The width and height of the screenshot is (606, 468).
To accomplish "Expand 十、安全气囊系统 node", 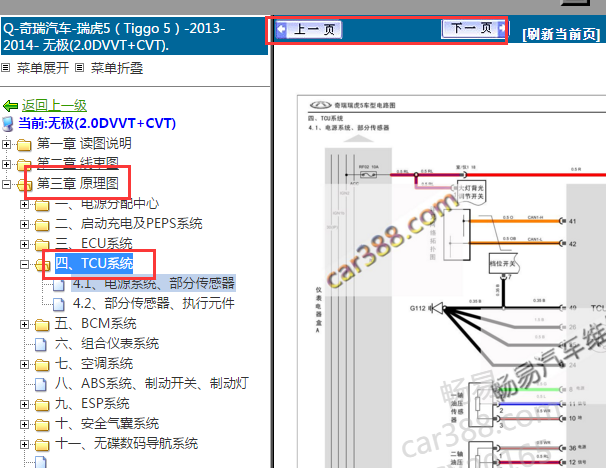I will click(24, 424).
